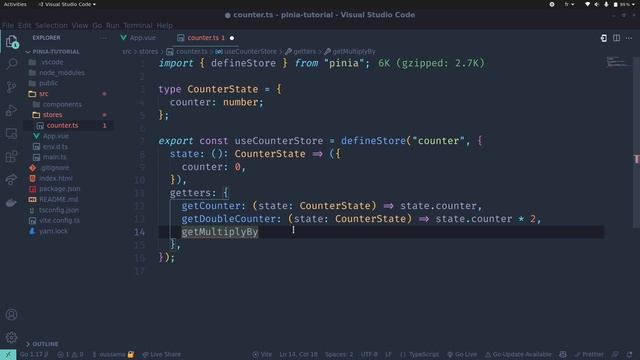Open the Accounts icon in the activity bar
This screenshot has width=640, height=360.
(x=11, y=315)
